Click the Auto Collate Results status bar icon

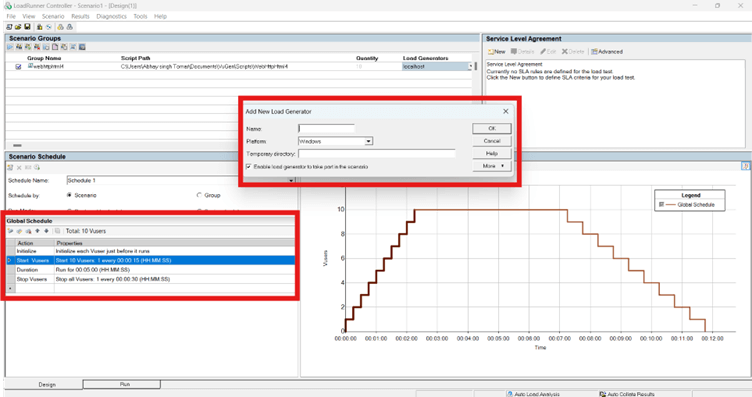(x=603, y=394)
